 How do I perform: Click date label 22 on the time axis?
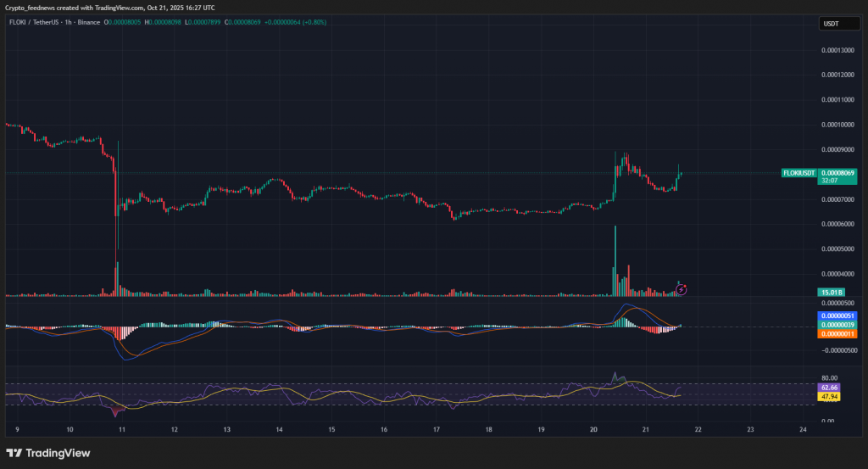click(x=698, y=430)
